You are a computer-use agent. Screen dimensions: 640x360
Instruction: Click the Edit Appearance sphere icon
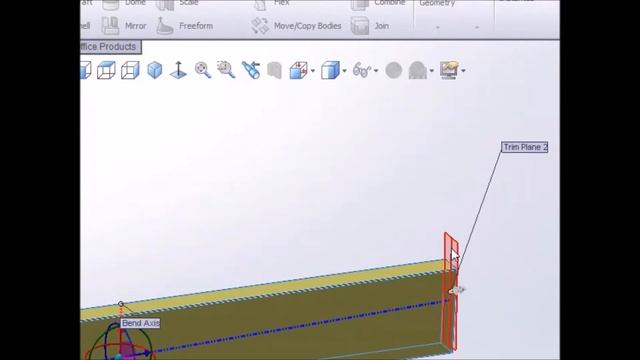[394, 70]
